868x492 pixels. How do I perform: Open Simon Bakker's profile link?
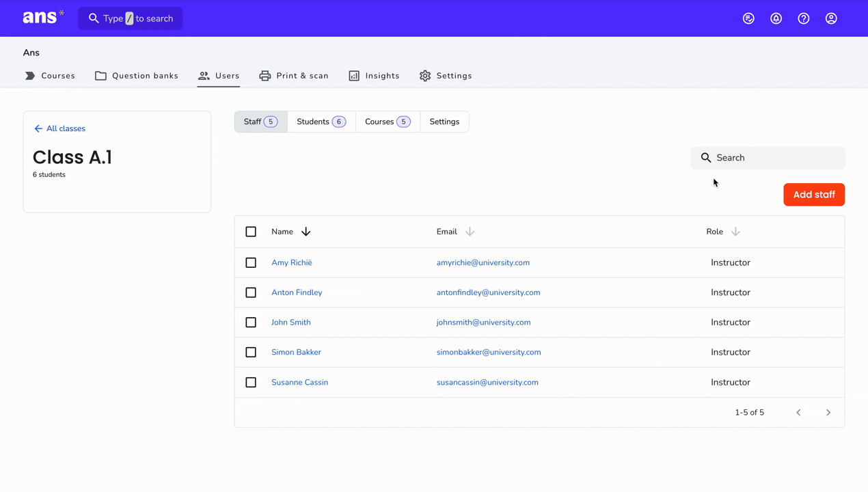coord(296,353)
